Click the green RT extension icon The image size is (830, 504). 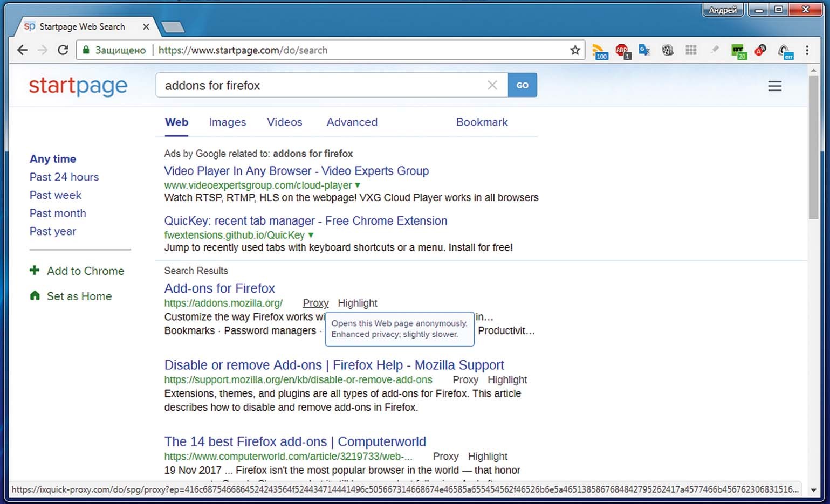738,51
